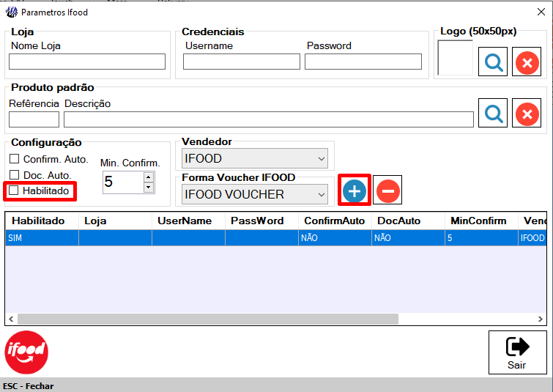Click the Descrição input field
Image resolution: width=553 pixels, height=392 pixels.
269,119
